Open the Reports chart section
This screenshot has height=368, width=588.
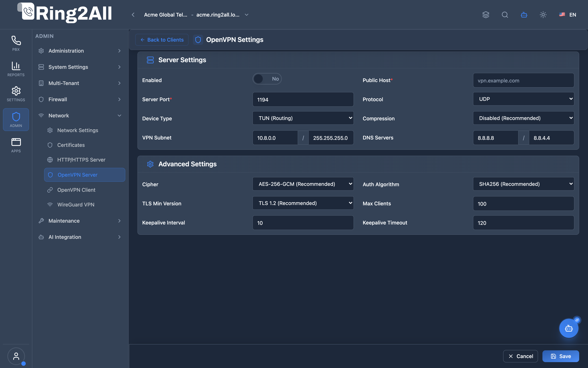[x=16, y=69]
